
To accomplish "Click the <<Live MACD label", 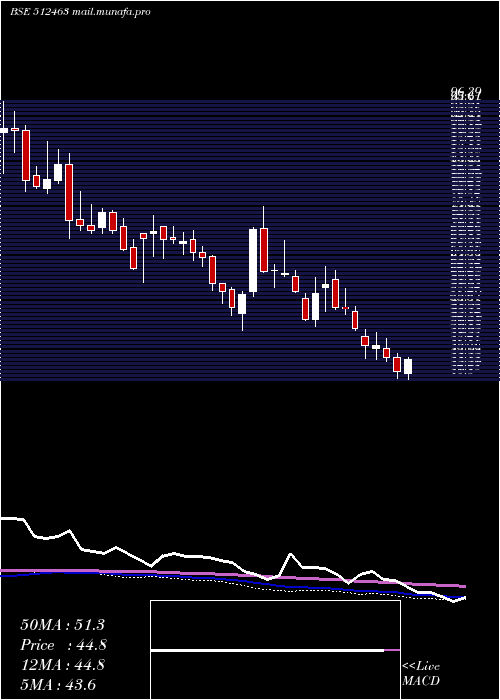I will pyautogui.click(x=421, y=674).
